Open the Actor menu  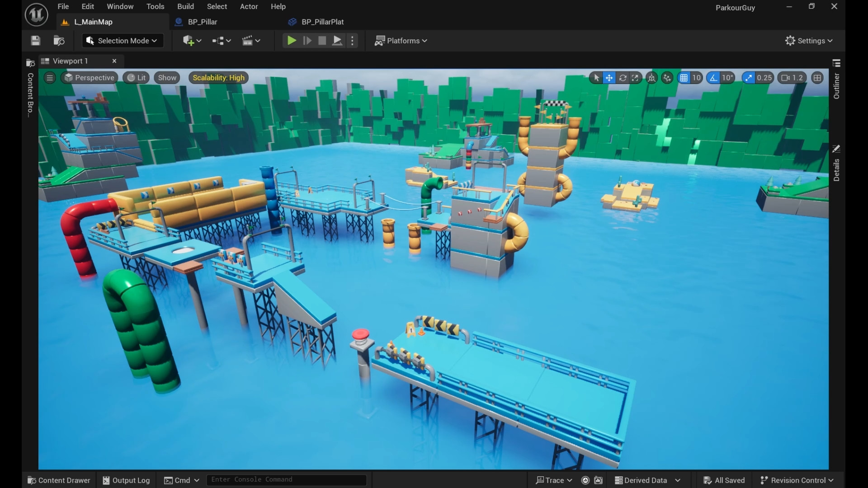pyautogui.click(x=249, y=6)
